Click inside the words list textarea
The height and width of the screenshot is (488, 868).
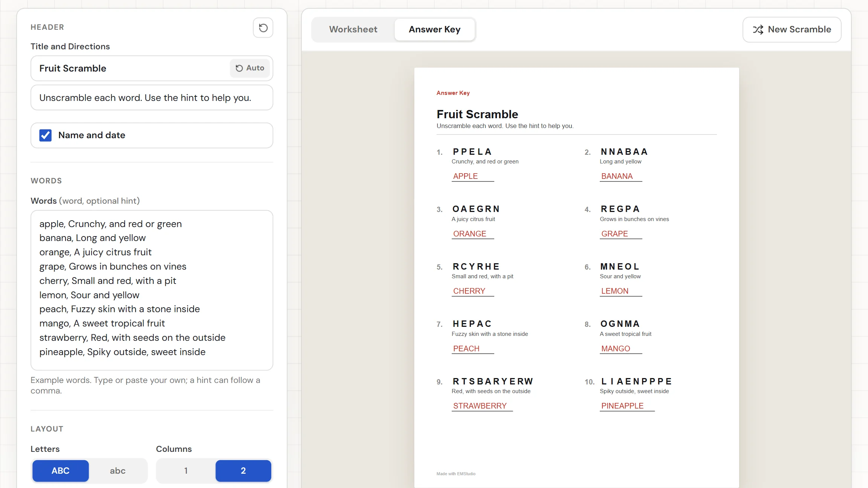tap(152, 290)
